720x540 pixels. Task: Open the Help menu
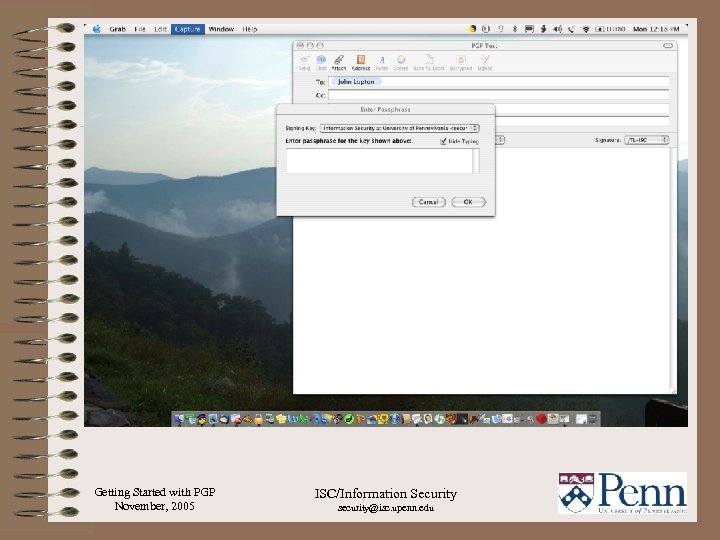click(250, 29)
